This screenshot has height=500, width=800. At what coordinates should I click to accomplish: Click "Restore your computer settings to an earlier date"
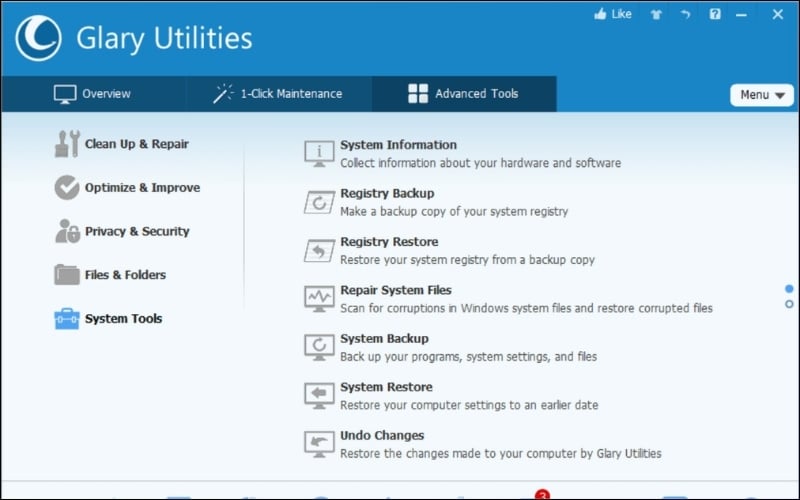coord(469,406)
